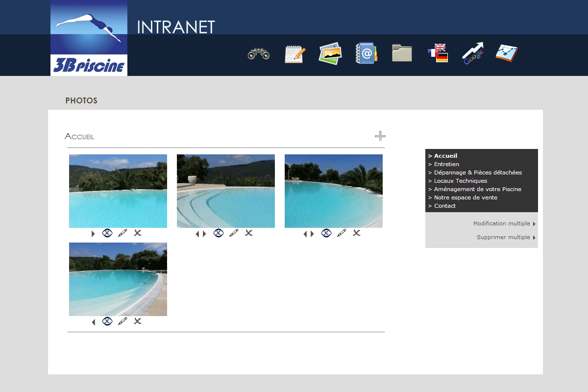
Task: Open the Contact link in side menu
Action: tap(444, 206)
